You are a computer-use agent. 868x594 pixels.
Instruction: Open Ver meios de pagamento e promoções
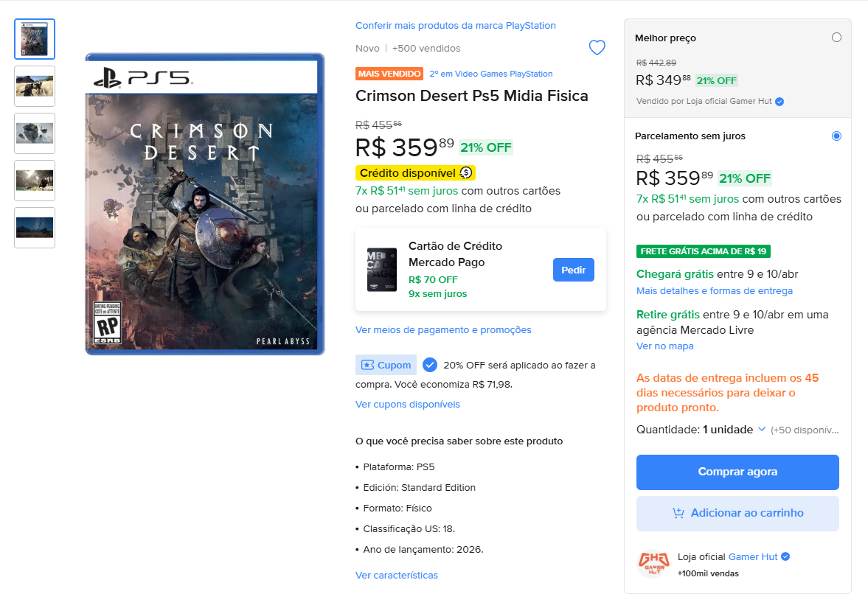coord(443,329)
